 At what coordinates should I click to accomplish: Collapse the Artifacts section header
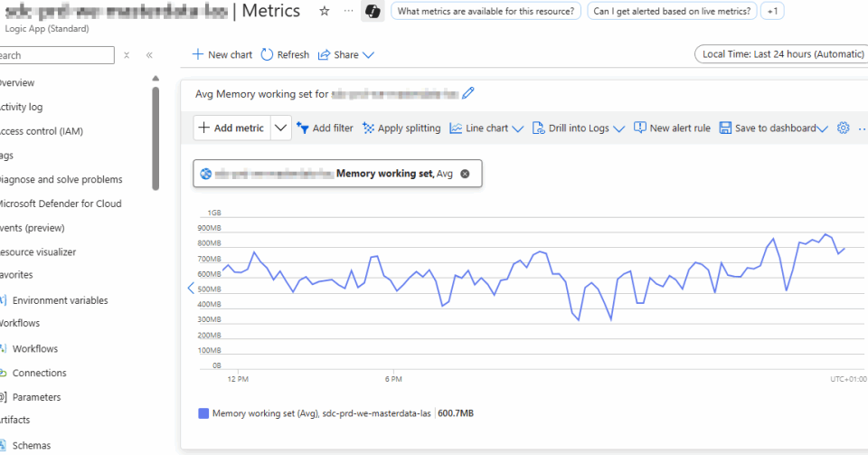(15, 420)
